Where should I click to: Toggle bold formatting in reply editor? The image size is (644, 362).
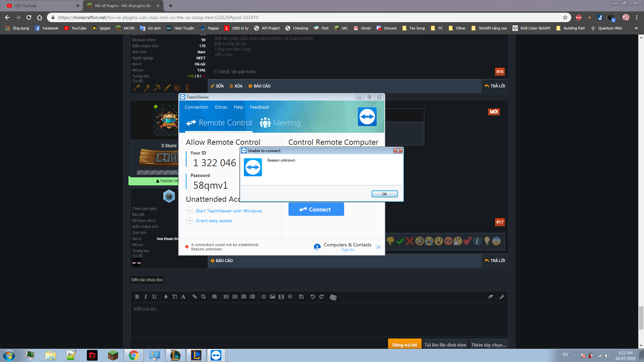(x=137, y=297)
